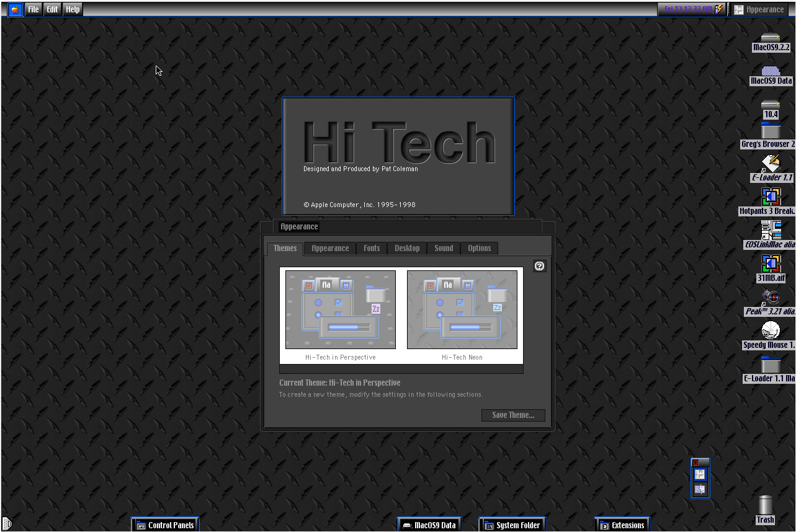
Task: Click the Apple Computer copyright 1995-1998 text
Action: (x=359, y=205)
